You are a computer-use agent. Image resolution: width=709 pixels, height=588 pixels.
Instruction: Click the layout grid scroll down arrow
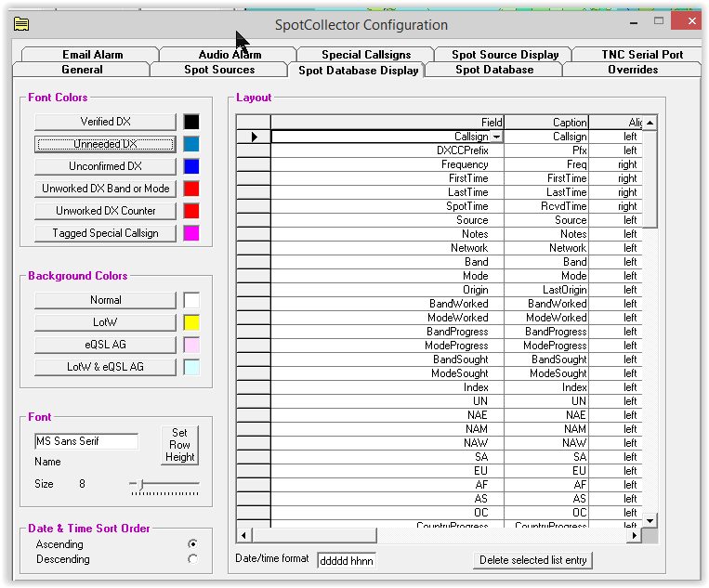[650, 520]
